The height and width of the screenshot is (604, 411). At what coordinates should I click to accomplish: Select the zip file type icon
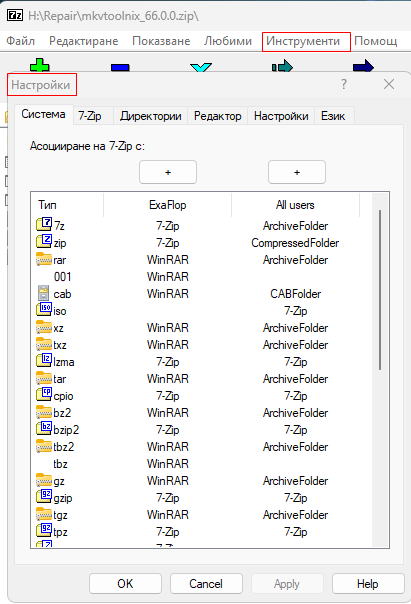[44, 241]
